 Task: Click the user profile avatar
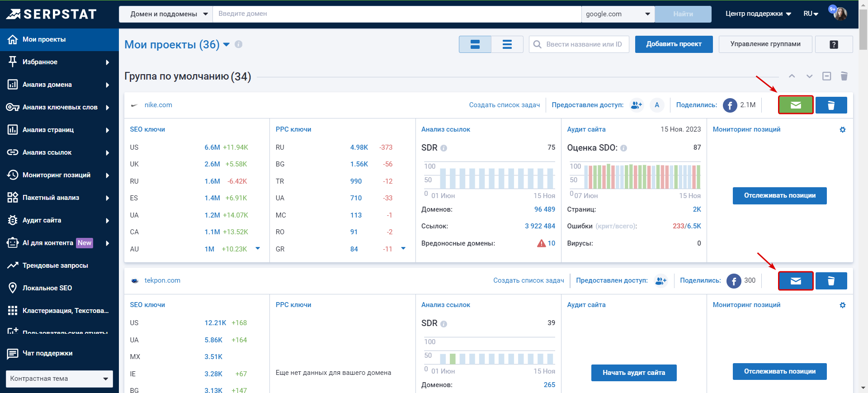pos(840,14)
